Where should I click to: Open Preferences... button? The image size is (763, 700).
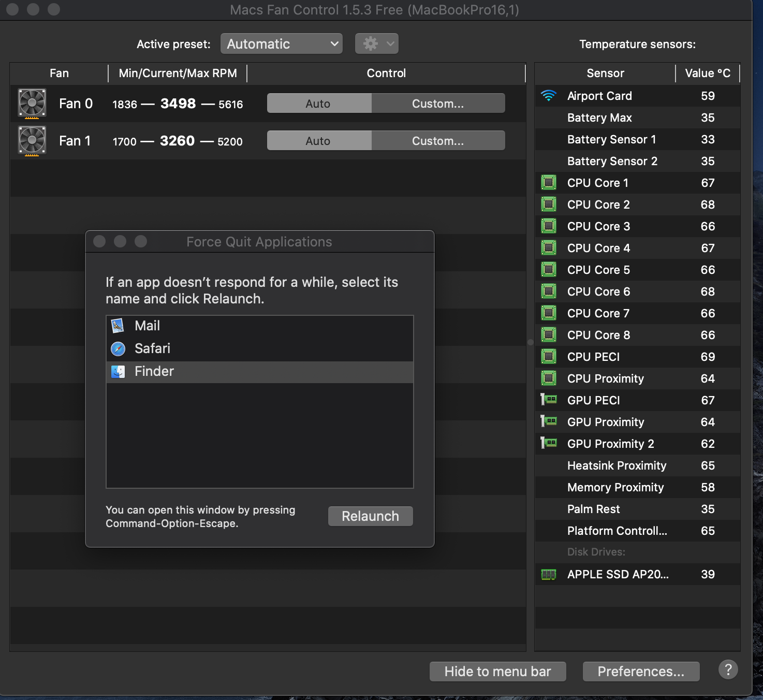coord(641,672)
